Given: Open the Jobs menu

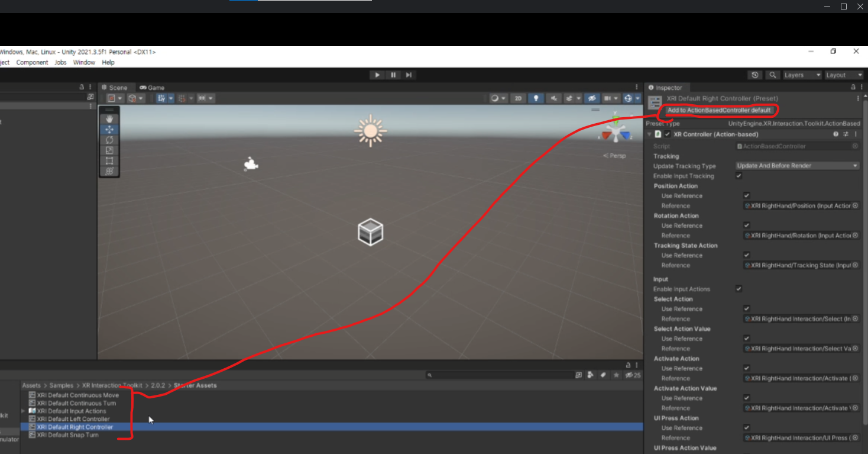Looking at the screenshot, I should 60,62.
